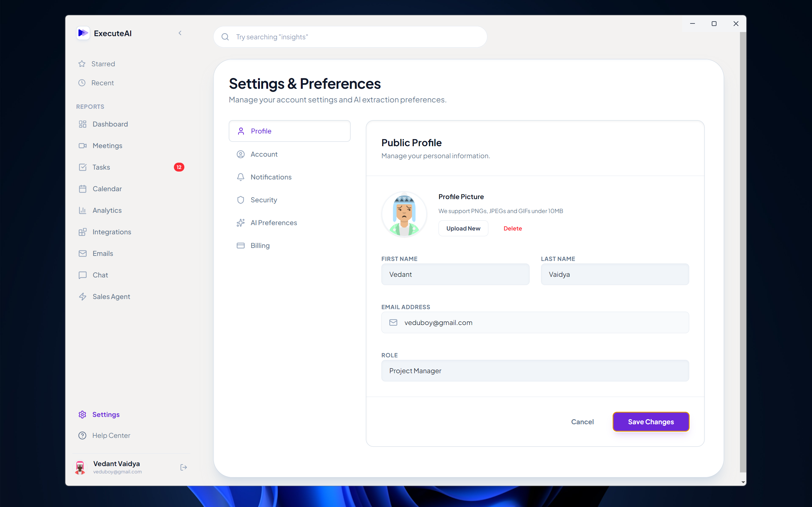The image size is (812, 507).
Task: Open the Recent items list
Action: [102, 83]
